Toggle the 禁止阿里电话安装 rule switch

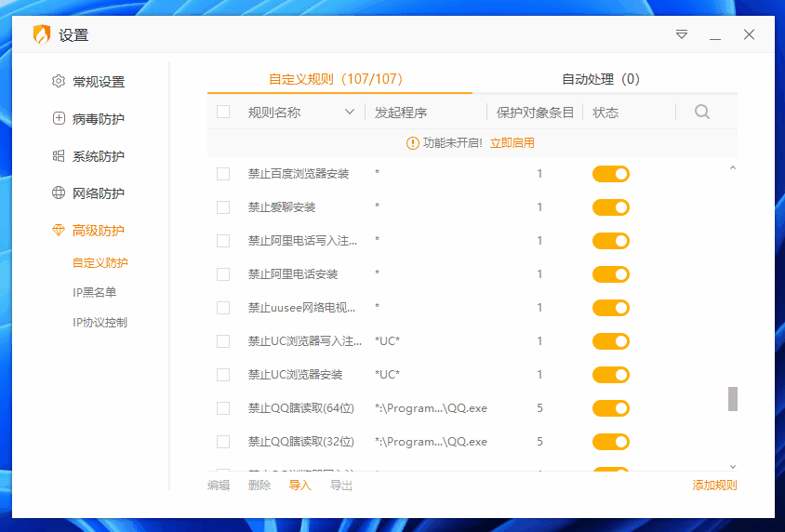coord(611,274)
